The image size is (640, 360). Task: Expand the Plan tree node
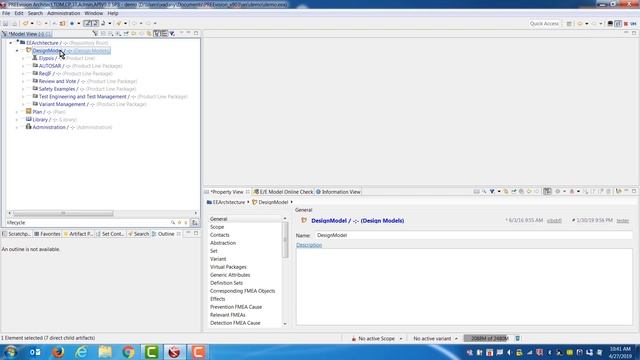point(17,112)
